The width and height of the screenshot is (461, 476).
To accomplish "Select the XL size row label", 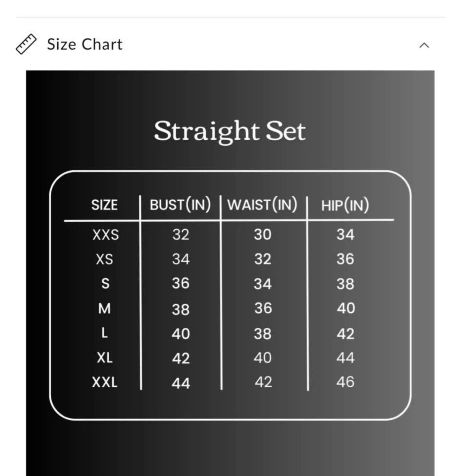I will (105, 358).
